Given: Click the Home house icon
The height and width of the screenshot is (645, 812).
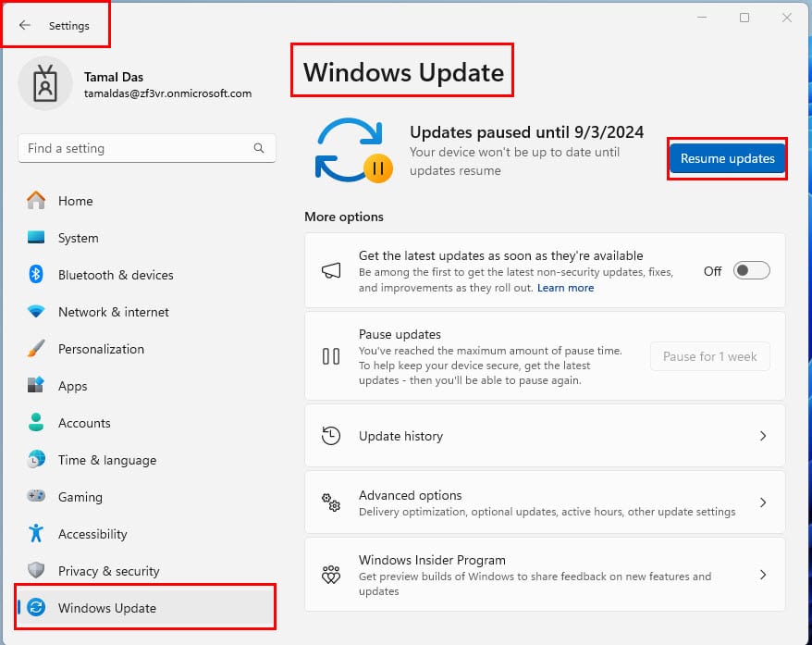Looking at the screenshot, I should click(36, 201).
